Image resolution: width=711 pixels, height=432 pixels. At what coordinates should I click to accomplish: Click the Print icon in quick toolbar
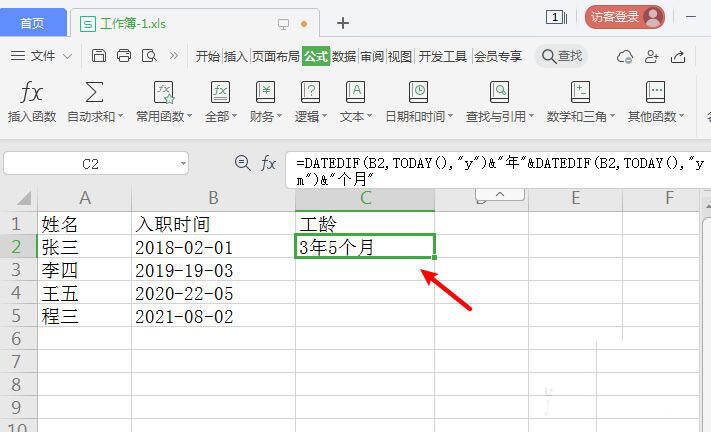click(124, 56)
